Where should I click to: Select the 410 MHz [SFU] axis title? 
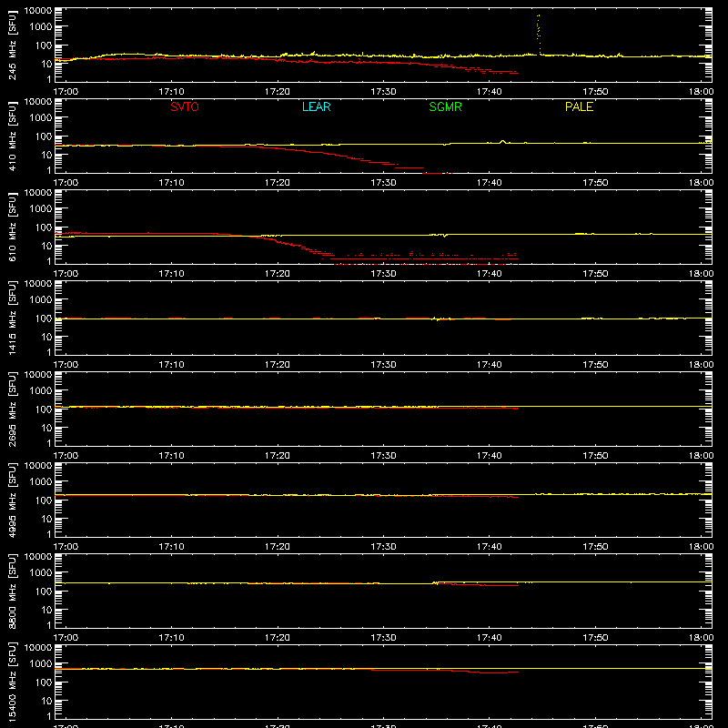point(12,136)
